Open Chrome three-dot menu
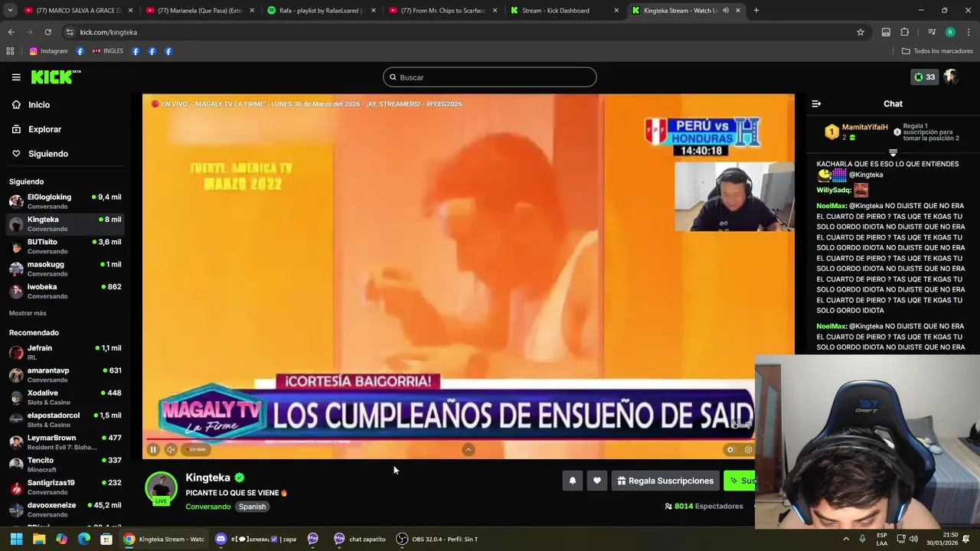 tap(969, 32)
